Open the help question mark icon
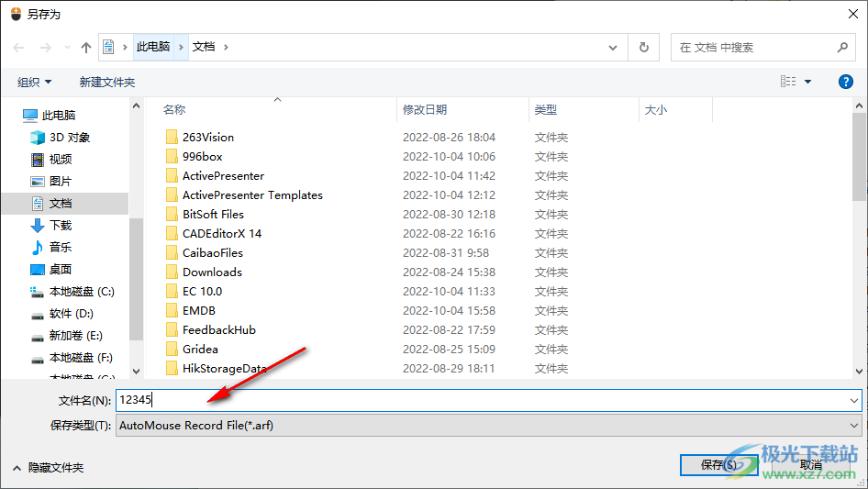The height and width of the screenshot is (489, 868). tap(846, 82)
